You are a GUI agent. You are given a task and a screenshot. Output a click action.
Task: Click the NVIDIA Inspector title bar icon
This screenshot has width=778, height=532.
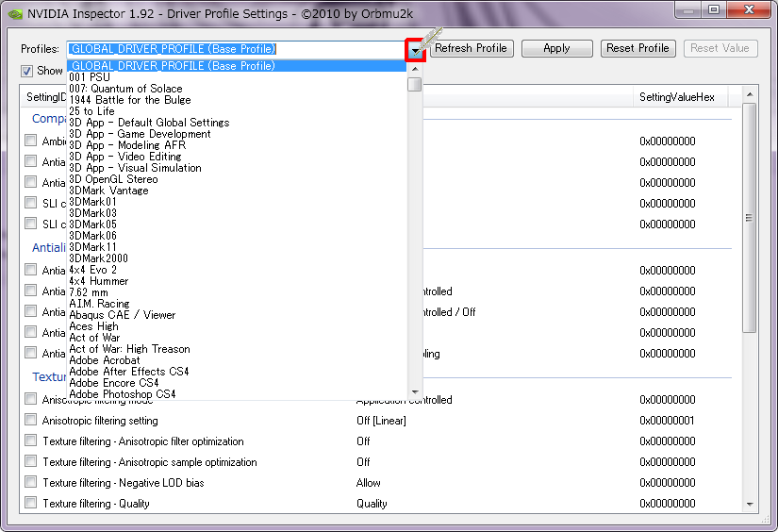point(15,14)
